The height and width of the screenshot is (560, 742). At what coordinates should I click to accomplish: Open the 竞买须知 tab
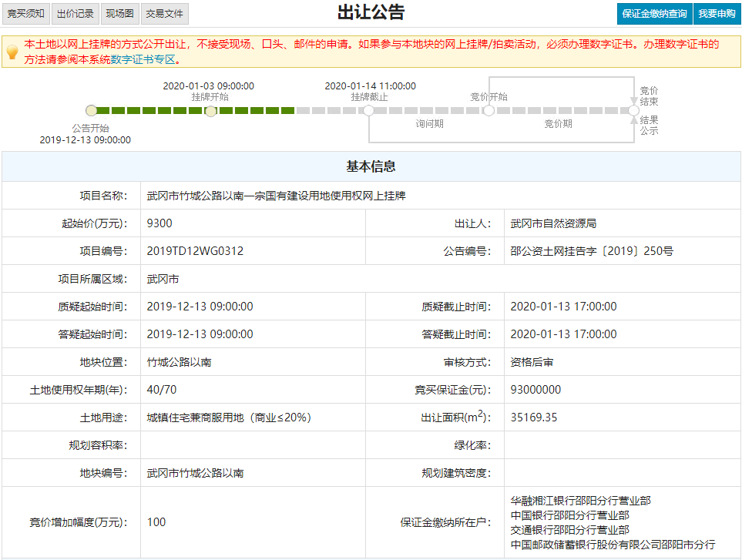click(26, 14)
